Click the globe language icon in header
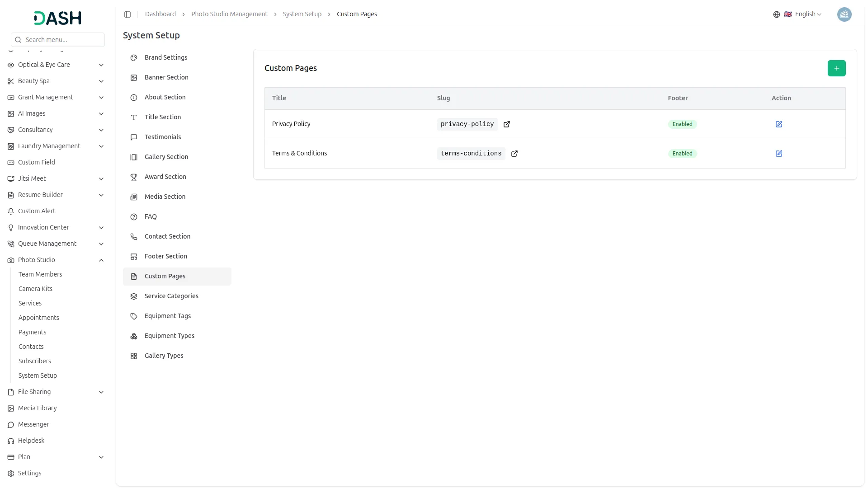 pyautogui.click(x=776, y=14)
